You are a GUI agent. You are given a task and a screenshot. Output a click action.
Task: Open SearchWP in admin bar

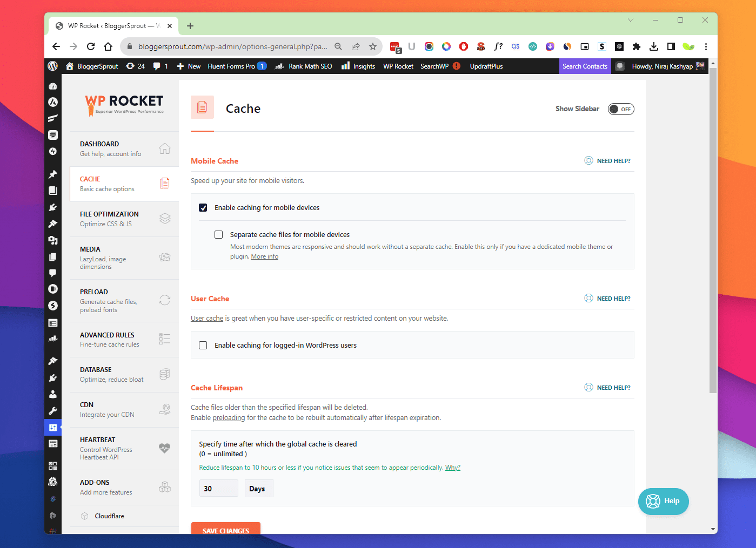tap(440, 66)
